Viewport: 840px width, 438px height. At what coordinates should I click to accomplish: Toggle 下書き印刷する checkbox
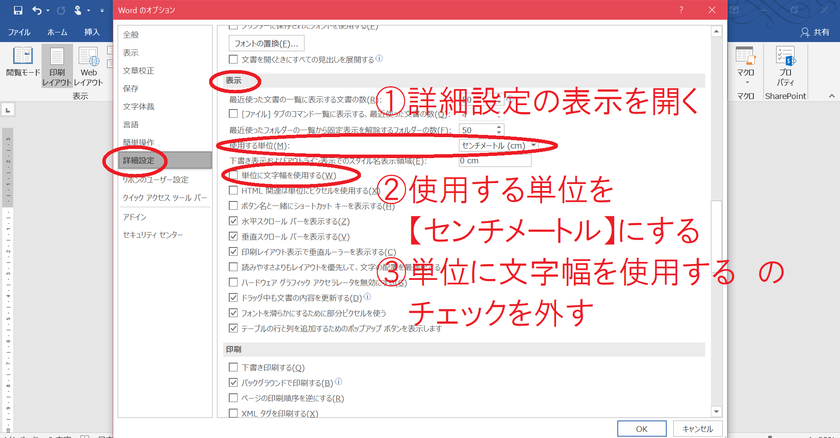point(233,367)
